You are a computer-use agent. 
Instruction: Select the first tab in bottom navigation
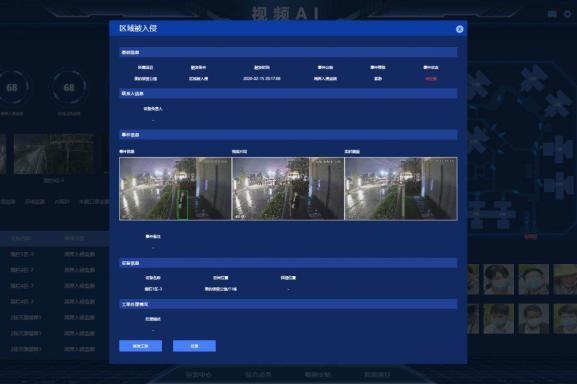click(x=199, y=375)
